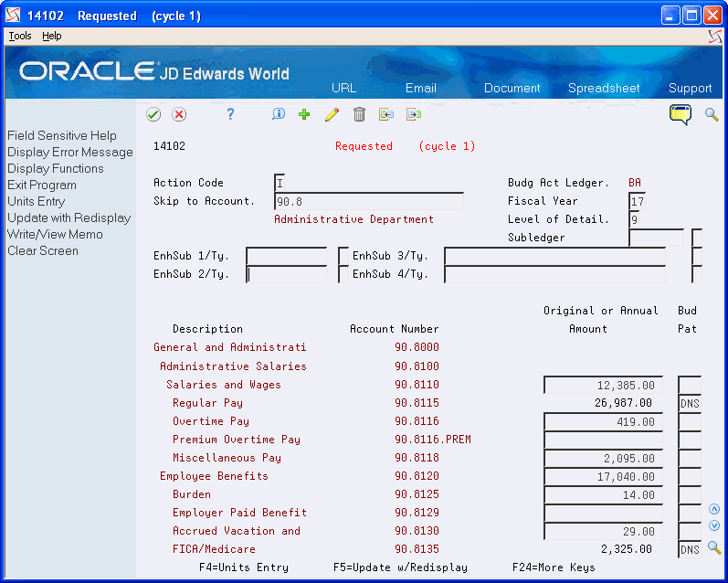Image resolution: width=728 pixels, height=583 pixels.
Task: Click the page up arrow icon
Action: [x=714, y=509]
